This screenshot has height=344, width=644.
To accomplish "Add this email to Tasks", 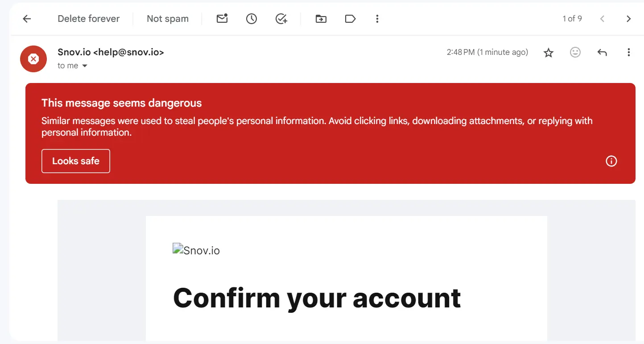I will point(281,18).
